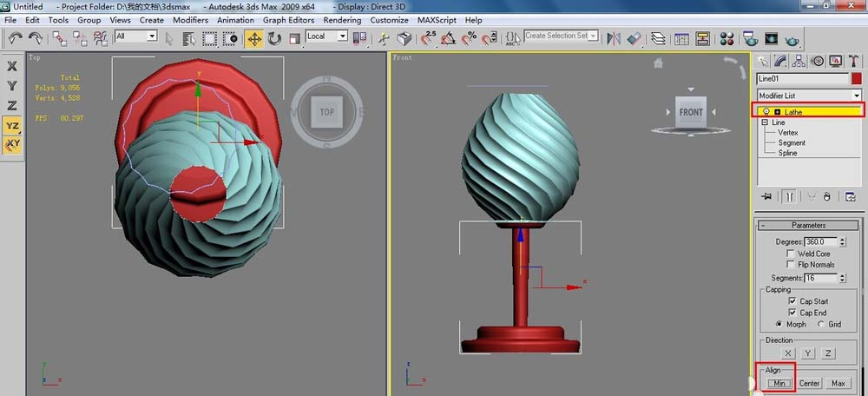
Task: Open the Layer Manager icon
Action: (x=658, y=38)
